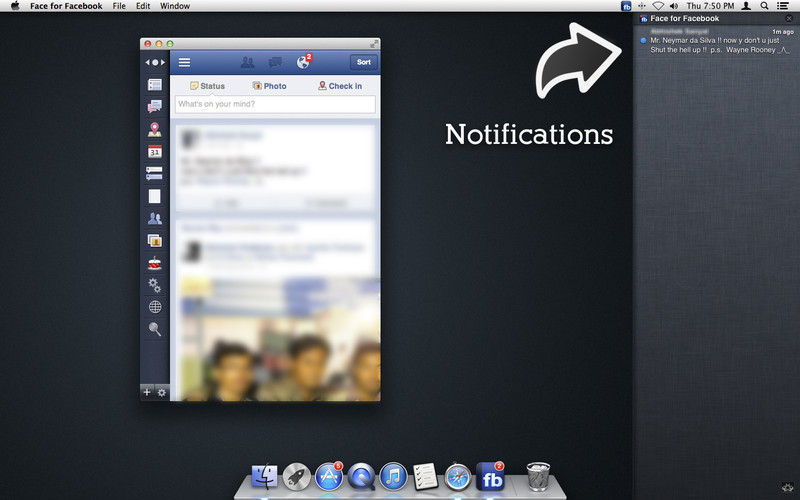
Task: Open the News Feed sidebar icon
Action: pos(155,85)
